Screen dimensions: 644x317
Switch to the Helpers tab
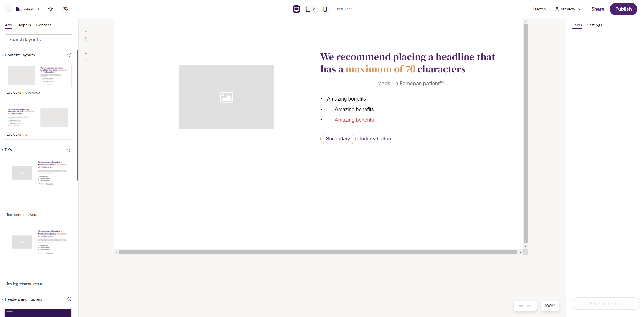click(x=24, y=25)
